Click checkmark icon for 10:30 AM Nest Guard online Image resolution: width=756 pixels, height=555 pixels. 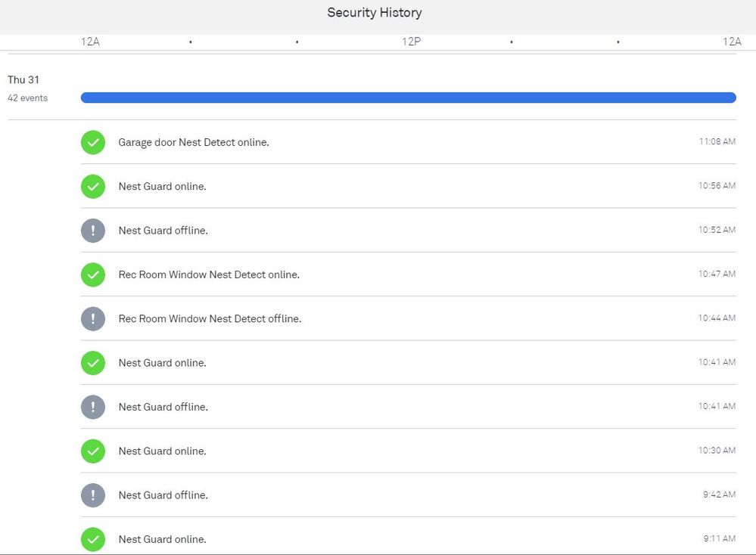click(x=93, y=451)
